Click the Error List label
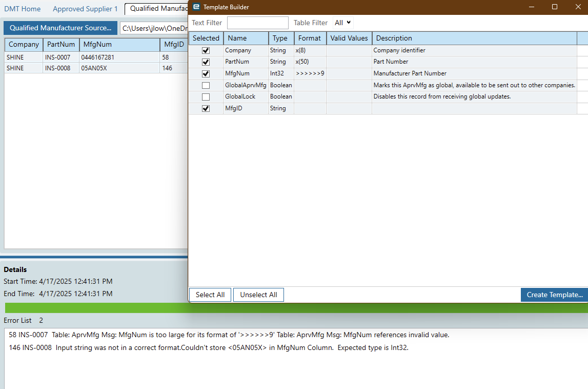 (17, 320)
